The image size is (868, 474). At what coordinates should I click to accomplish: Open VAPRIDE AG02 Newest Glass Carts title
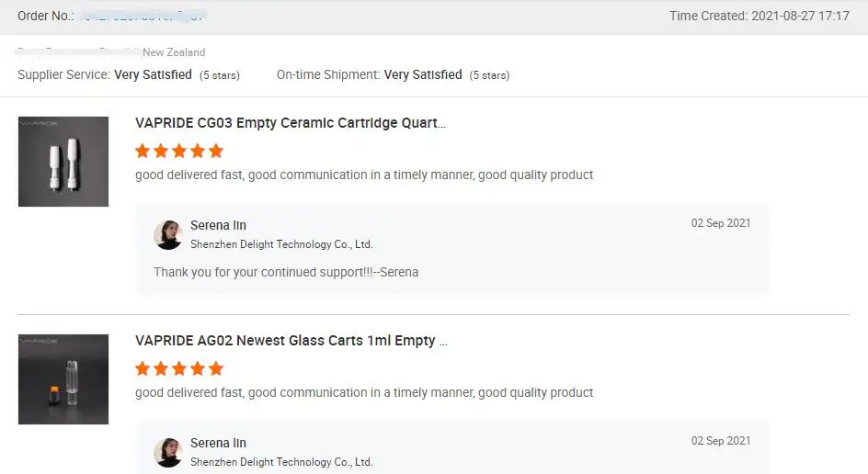291,341
